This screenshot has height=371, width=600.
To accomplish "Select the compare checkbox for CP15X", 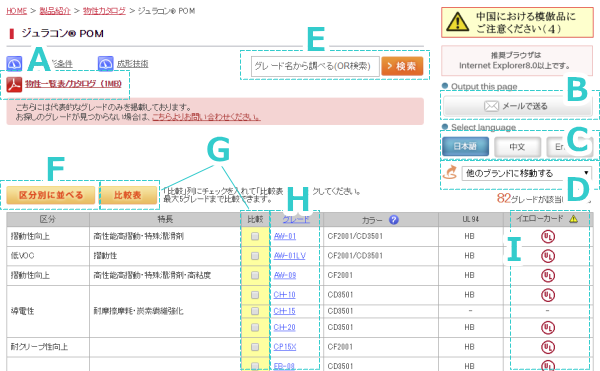I will (255, 347).
